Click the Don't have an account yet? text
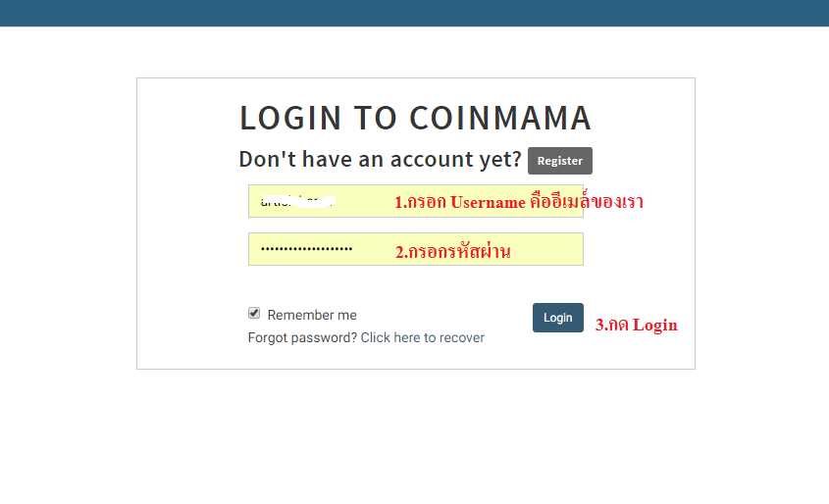This screenshot has height=504, width=829. 380,159
